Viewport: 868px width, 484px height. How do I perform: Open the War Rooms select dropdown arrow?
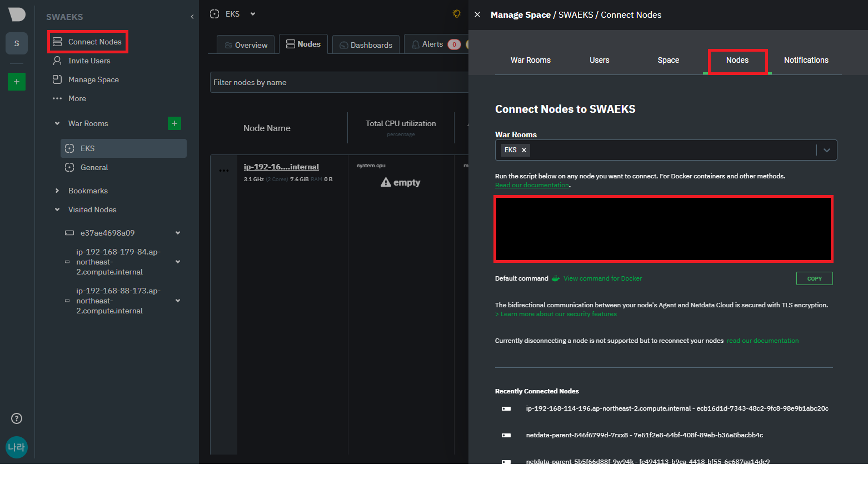(x=827, y=150)
